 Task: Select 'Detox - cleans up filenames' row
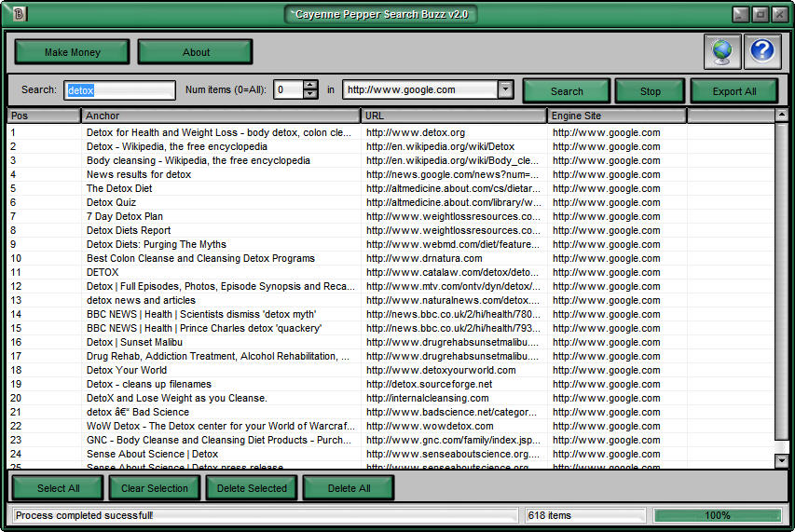[391, 384]
